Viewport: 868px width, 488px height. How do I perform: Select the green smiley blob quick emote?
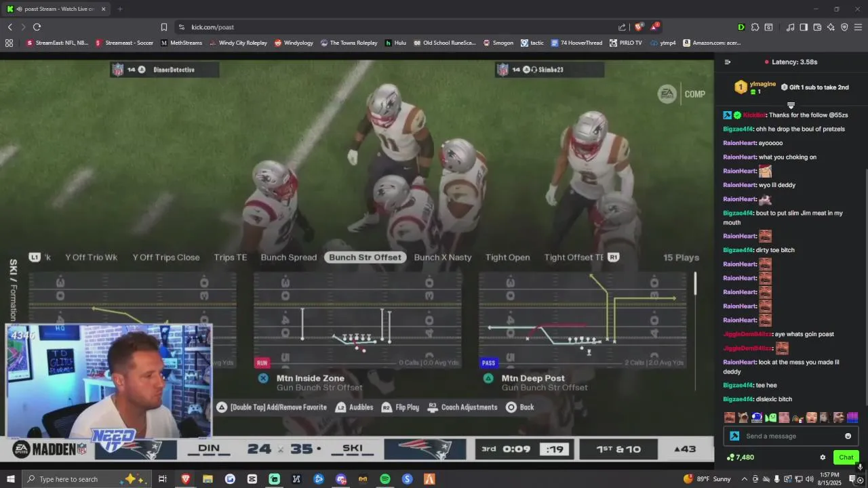[771, 418]
